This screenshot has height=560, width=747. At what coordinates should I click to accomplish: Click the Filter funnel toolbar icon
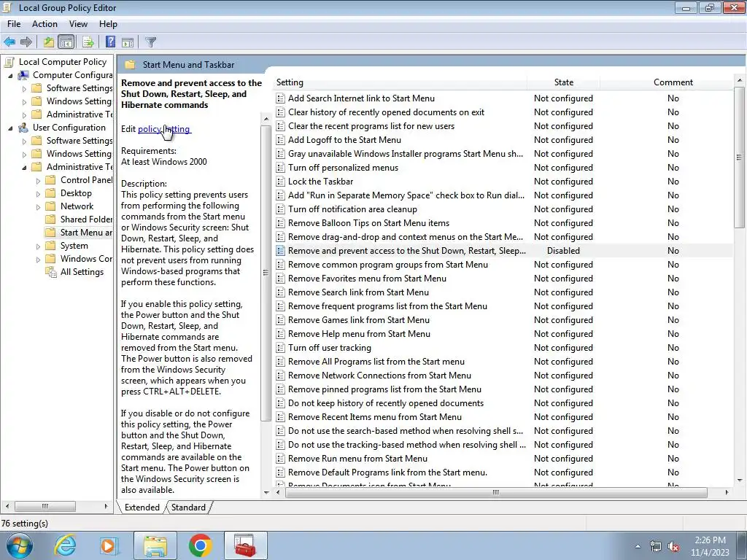tap(150, 42)
